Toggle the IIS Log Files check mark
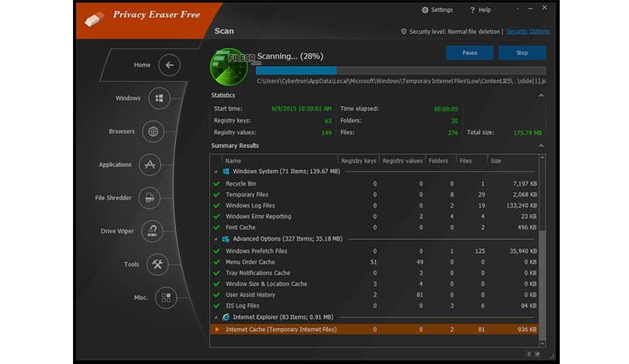Image resolution: width=629 pixels, height=364 pixels. (217, 306)
